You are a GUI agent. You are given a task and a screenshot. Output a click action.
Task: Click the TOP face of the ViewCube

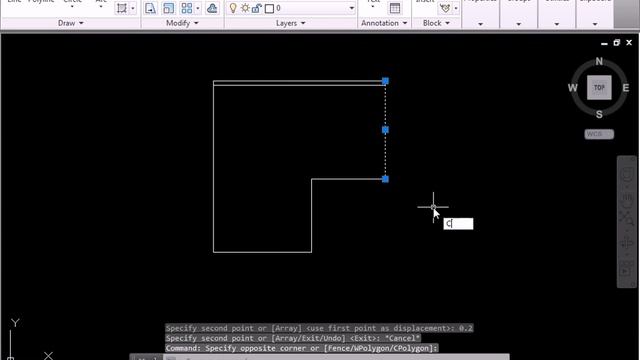(x=599, y=87)
